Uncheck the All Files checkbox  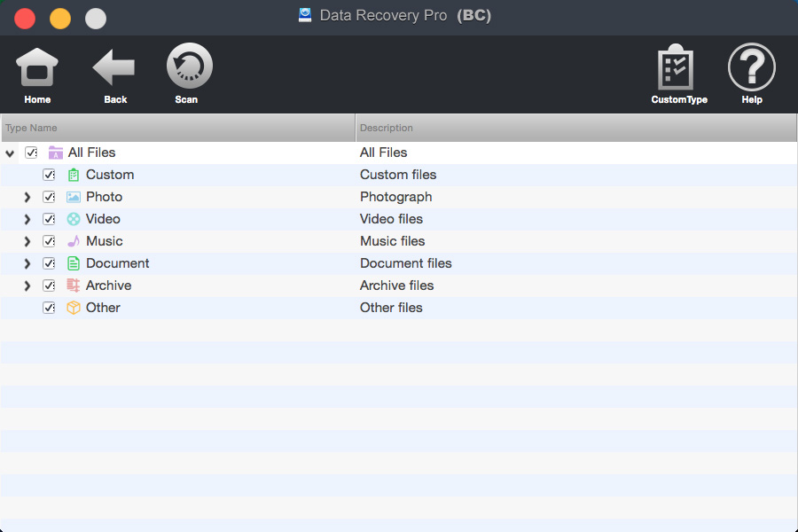[31, 153]
